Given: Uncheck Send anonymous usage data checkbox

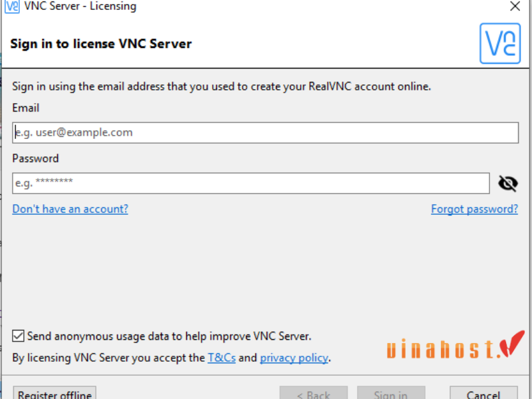Looking at the screenshot, I should 18,336.
